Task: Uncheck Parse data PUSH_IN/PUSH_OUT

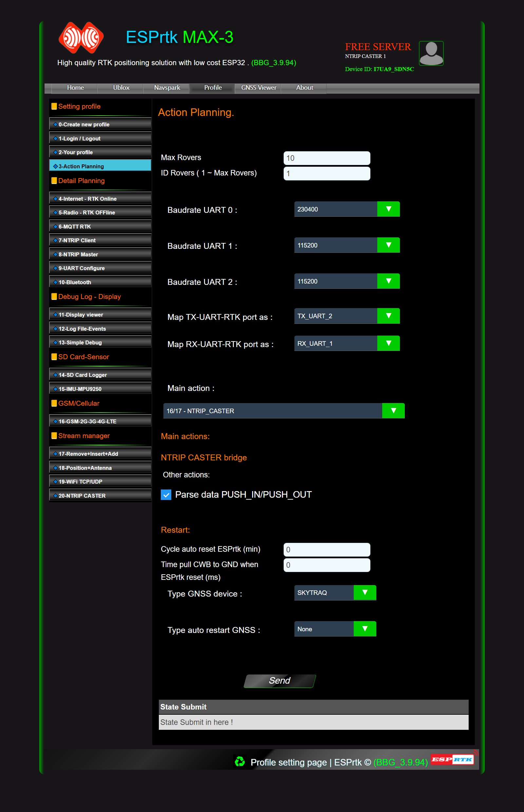Action: tap(166, 495)
